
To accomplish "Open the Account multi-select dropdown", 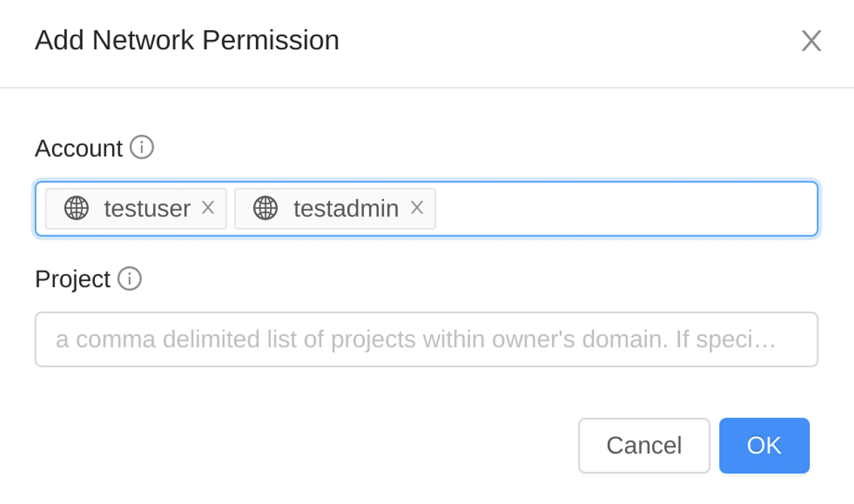I will 427,209.
